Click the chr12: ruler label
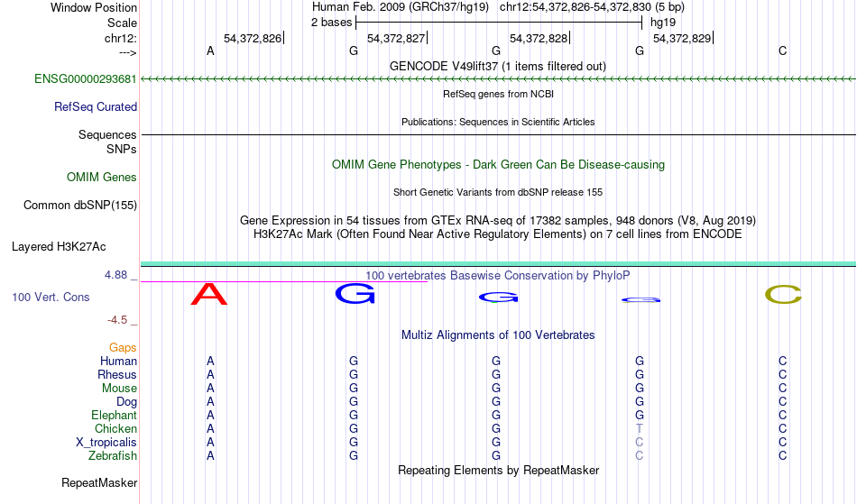This screenshot has width=857, height=504. click(120, 39)
